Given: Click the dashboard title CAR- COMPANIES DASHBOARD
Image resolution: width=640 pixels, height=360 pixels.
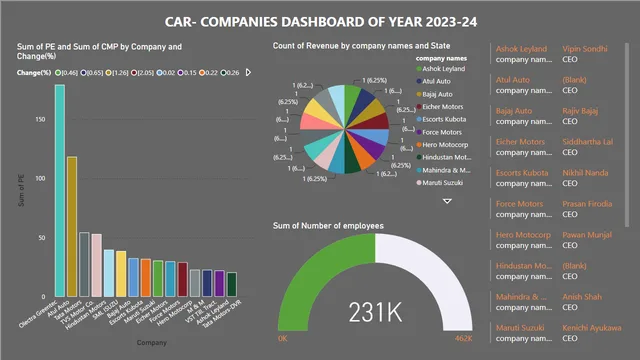Looking at the screenshot, I should click(321, 22).
